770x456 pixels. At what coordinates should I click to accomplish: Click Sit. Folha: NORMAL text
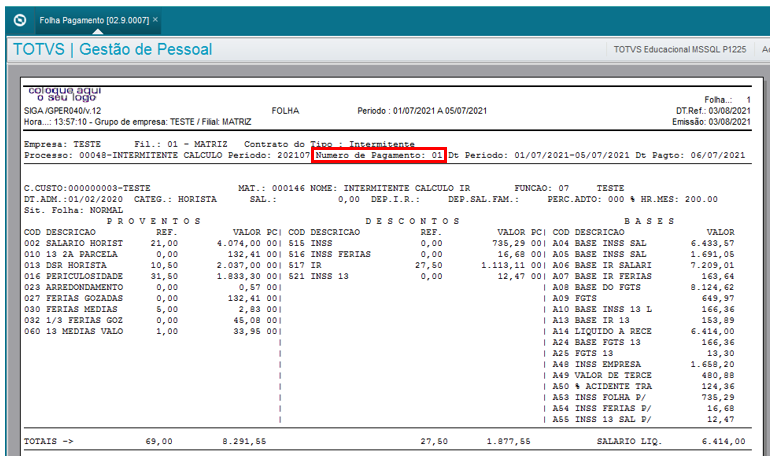pyautogui.click(x=74, y=210)
